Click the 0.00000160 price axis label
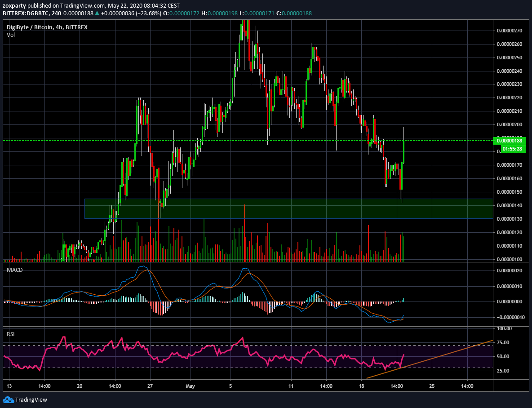This screenshot has width=532, height=408. tap(509, 178)
